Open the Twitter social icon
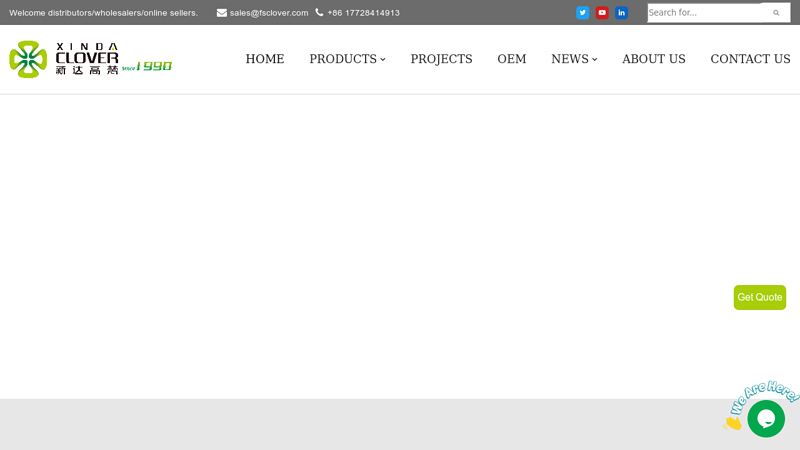 pos(583,13)
